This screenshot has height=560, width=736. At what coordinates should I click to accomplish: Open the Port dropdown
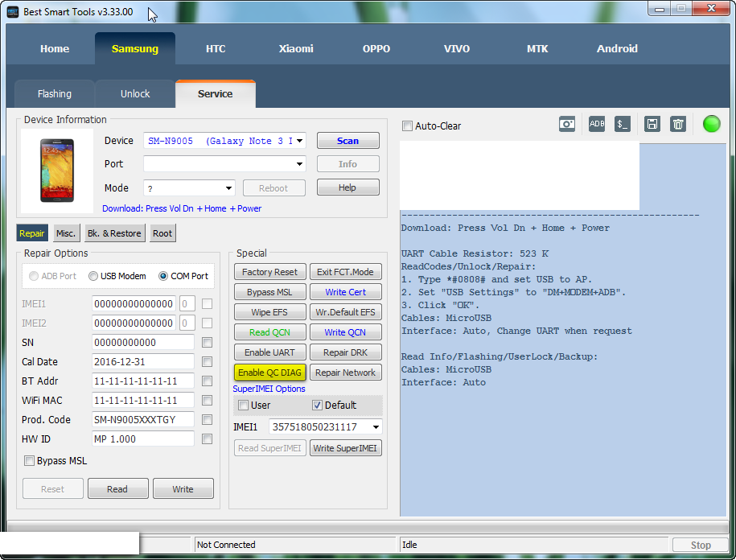point(299,164)
